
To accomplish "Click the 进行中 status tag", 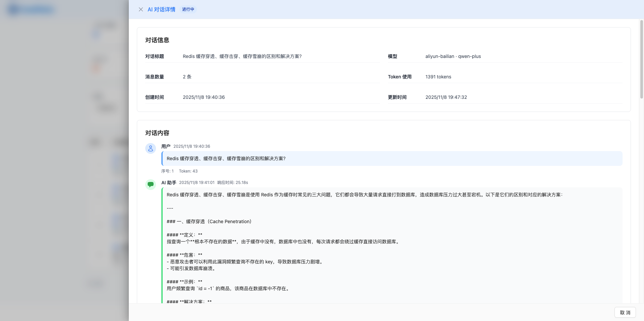I will (188, 9).
